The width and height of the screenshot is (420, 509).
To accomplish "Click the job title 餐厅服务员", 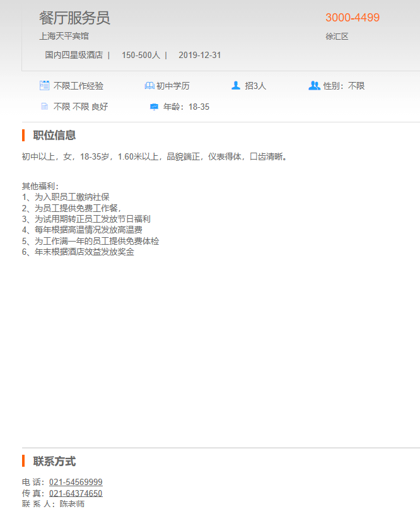I will pos(74,18).
